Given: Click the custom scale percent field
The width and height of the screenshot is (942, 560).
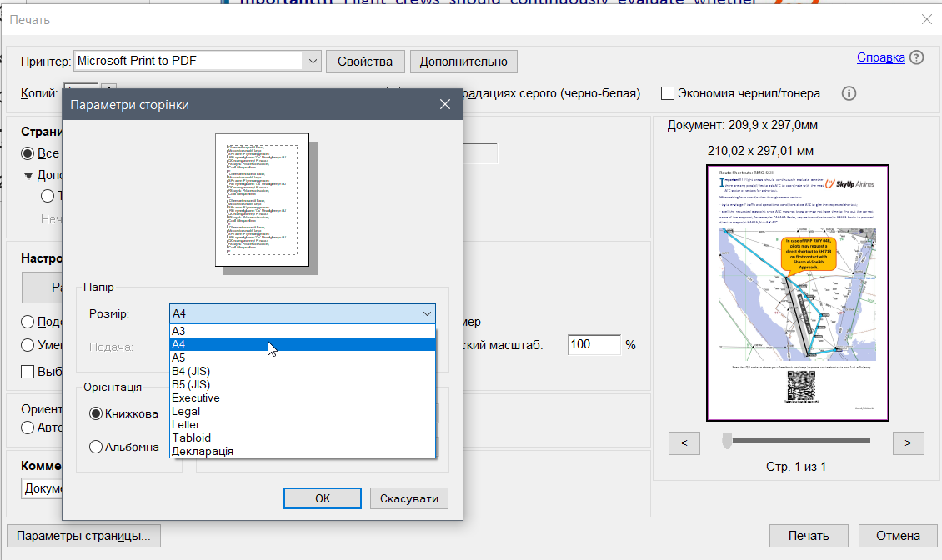Looking at the screenshot, I should (x=594, y=345).
